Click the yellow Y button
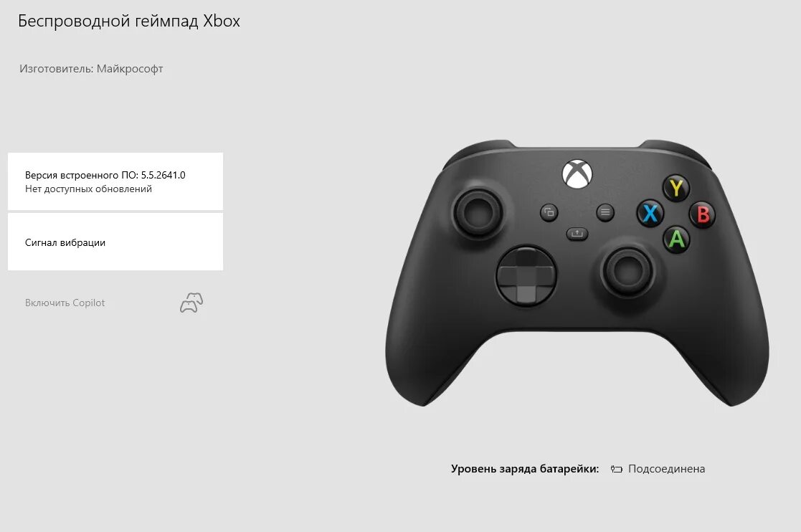 tap(676, 189)
